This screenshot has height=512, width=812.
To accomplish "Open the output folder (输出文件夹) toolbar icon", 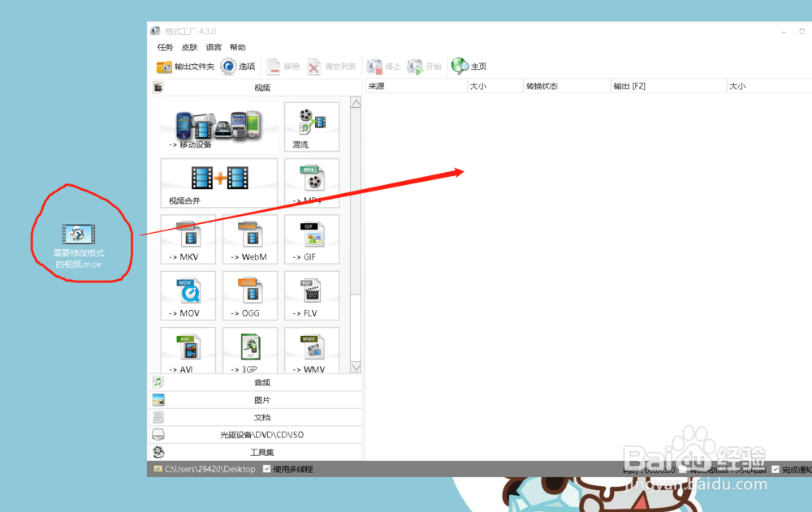I will click(164, 67).
